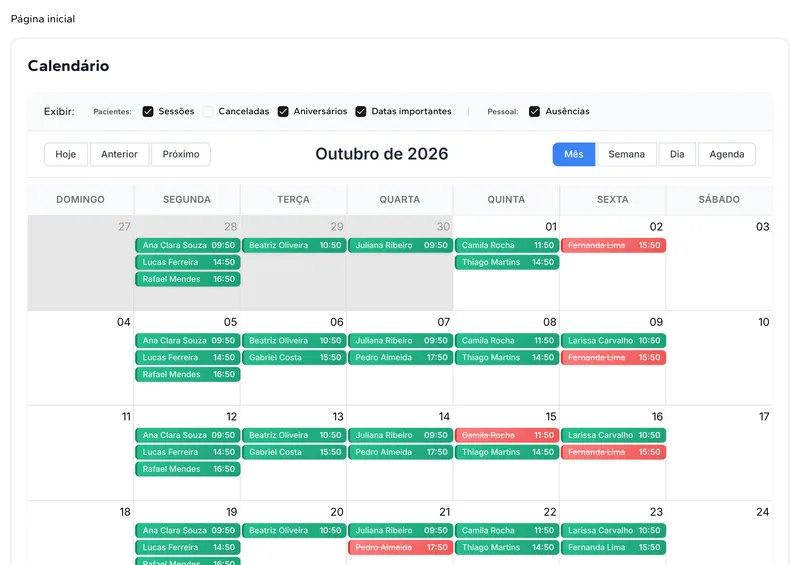Viewport: 800px width, 565px height.
Task: Uncheck the Ausências checkbox
Action: [x=534, y=111]
